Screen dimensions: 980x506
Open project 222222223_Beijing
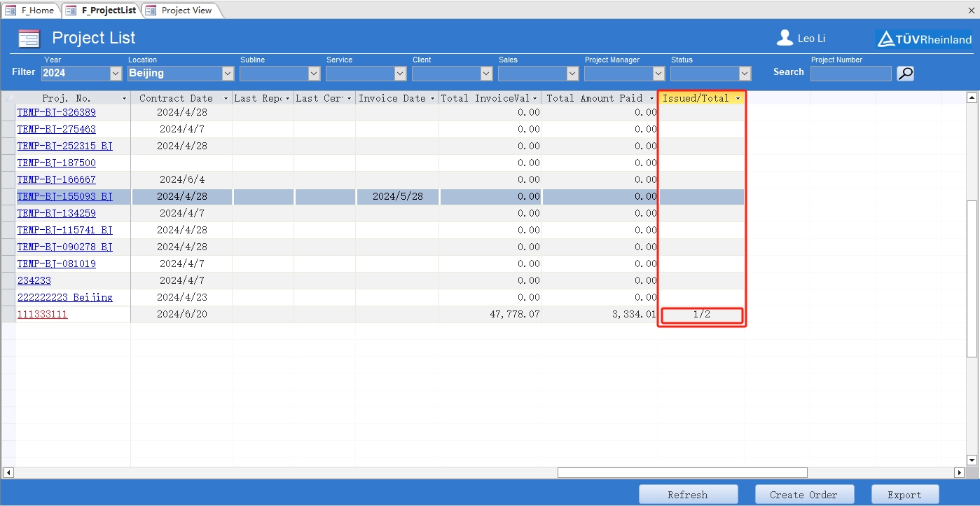tap(65, 297)
